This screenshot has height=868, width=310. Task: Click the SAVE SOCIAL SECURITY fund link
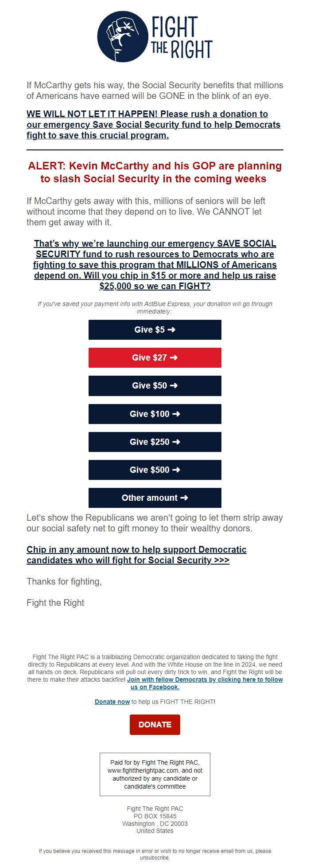[155, 265]
